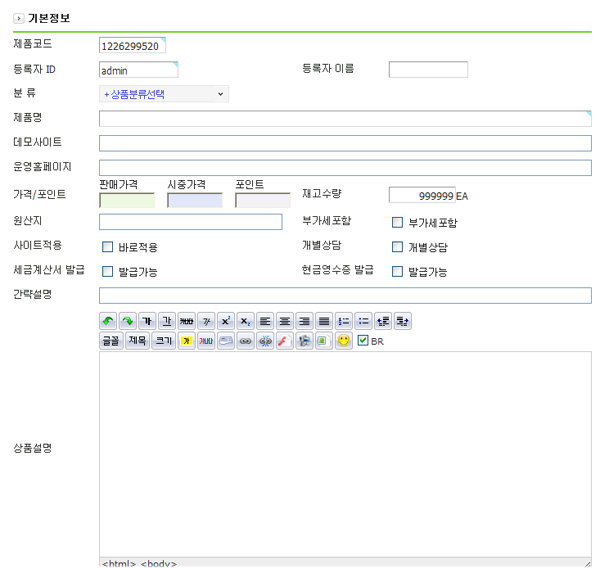Toggle the BR checkbox in editor toolbar

pos(363,341)
